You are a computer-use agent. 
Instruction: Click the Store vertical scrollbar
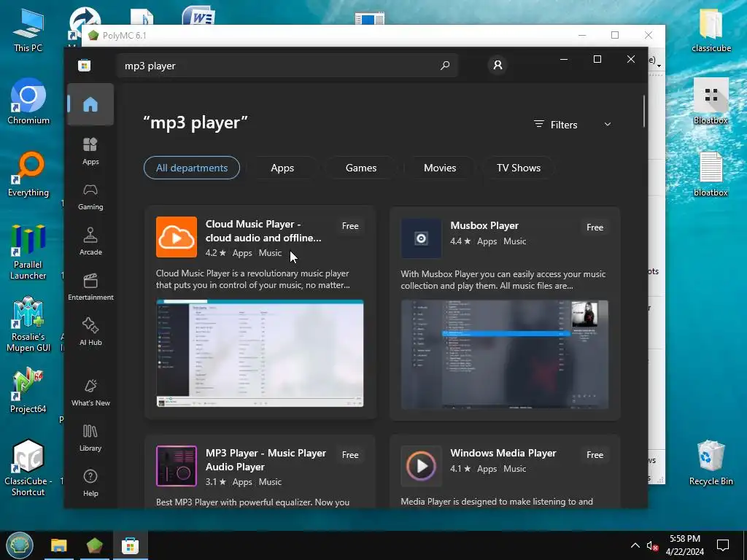[644, 112]
